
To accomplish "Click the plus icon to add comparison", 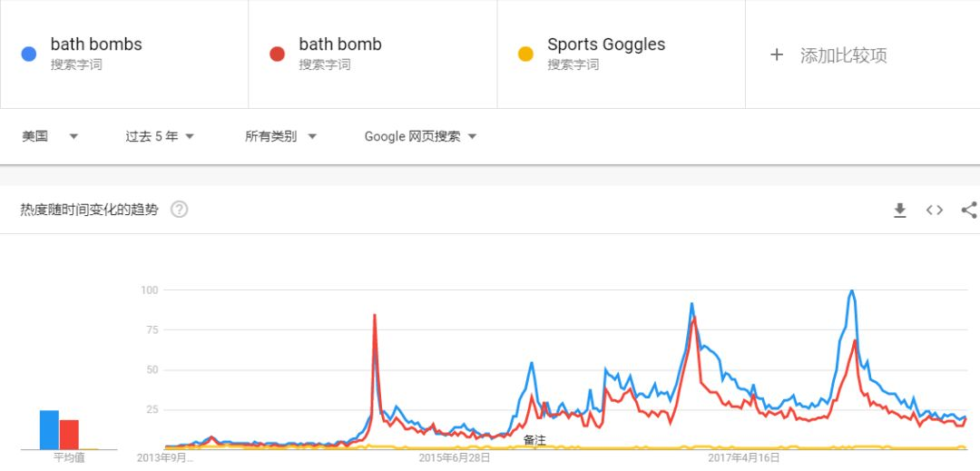I will click(x=776, y=55).
